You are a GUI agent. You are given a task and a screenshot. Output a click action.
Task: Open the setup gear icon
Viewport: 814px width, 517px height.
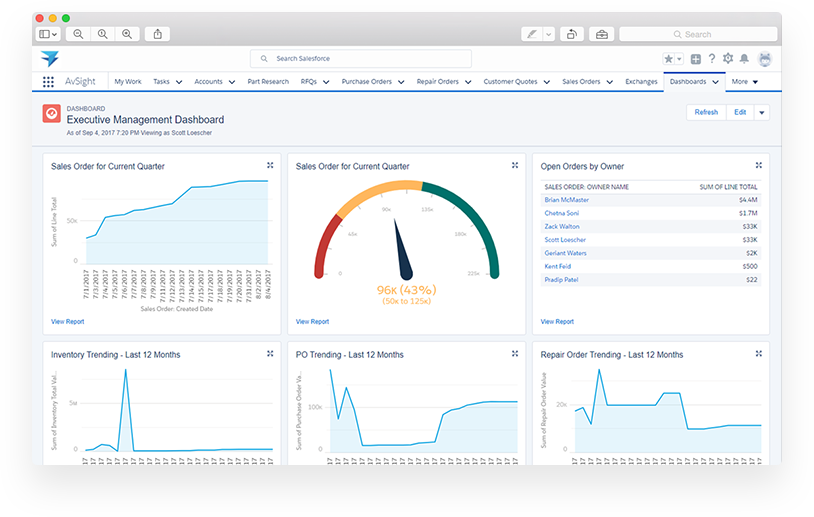point(728,59)
